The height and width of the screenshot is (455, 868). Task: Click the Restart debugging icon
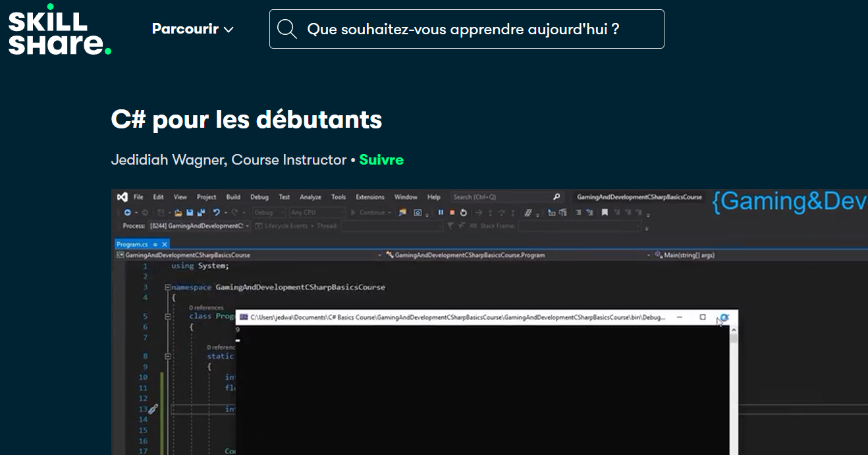463,213
